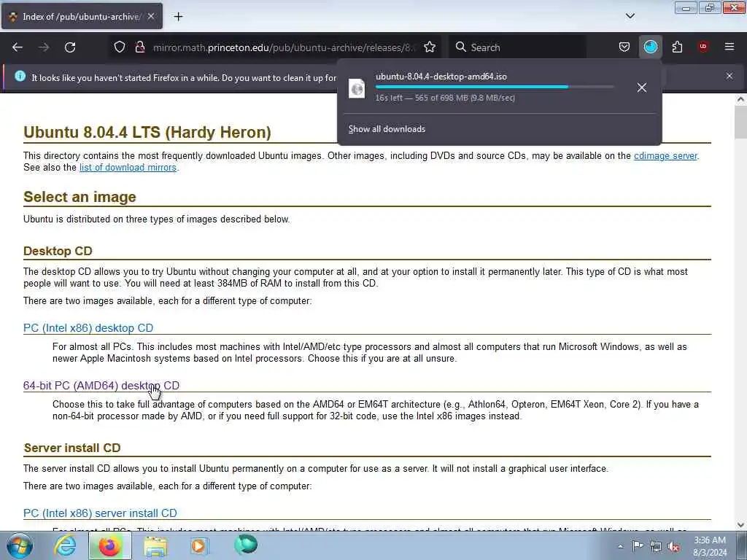Click the scrollbar down arrow

click(740, 525)
